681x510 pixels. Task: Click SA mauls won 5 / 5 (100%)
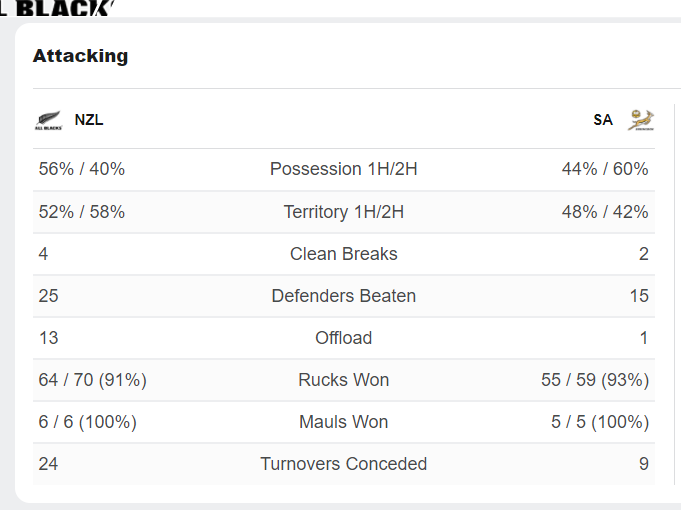(600, 422)
